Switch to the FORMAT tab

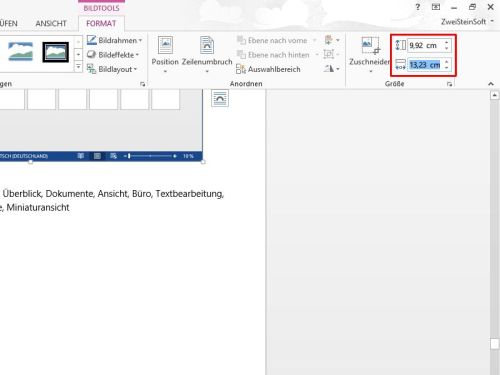(101, 23)
